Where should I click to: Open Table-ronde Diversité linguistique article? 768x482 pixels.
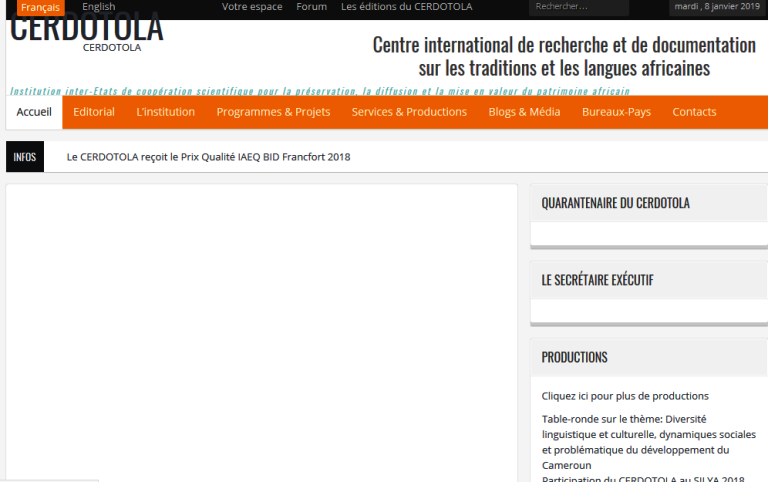tap(648, 442)
